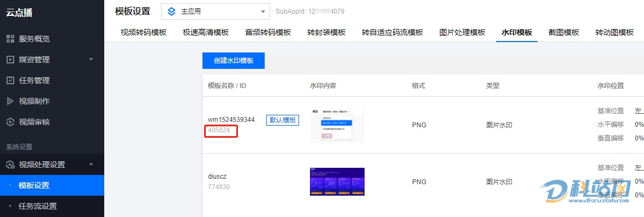Click the 水印位置 column header
The image size is (644, 217).
(611, 85)
